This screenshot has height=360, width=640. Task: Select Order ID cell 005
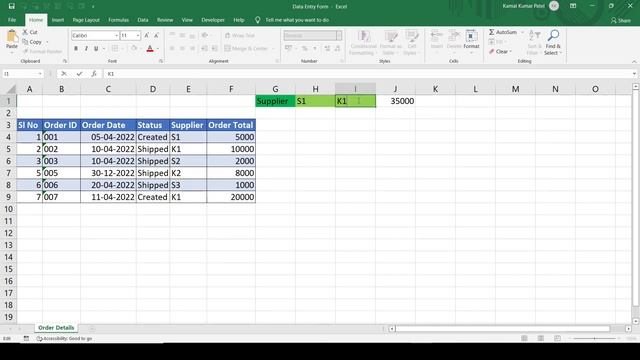[x=61, y=173]
